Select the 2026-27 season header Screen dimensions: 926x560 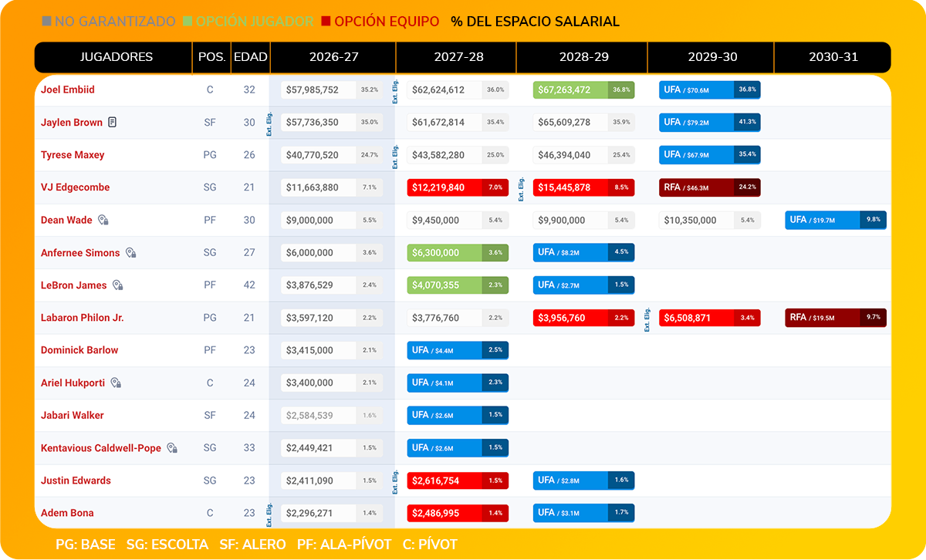(333, 57)
